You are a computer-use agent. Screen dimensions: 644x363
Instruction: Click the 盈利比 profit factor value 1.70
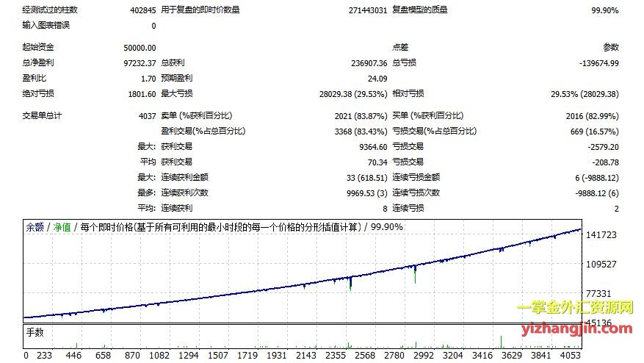[148, 79]
